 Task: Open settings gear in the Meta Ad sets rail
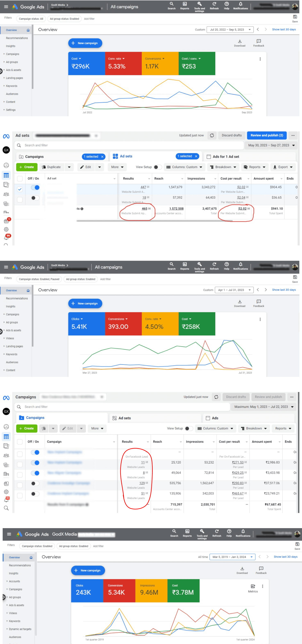[x=6, y=229]
